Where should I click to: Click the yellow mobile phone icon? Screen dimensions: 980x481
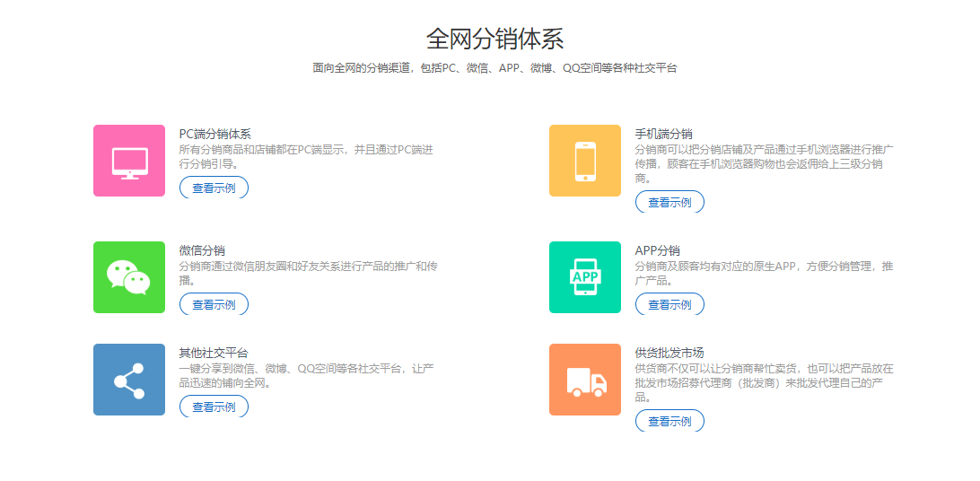(585, 161)
